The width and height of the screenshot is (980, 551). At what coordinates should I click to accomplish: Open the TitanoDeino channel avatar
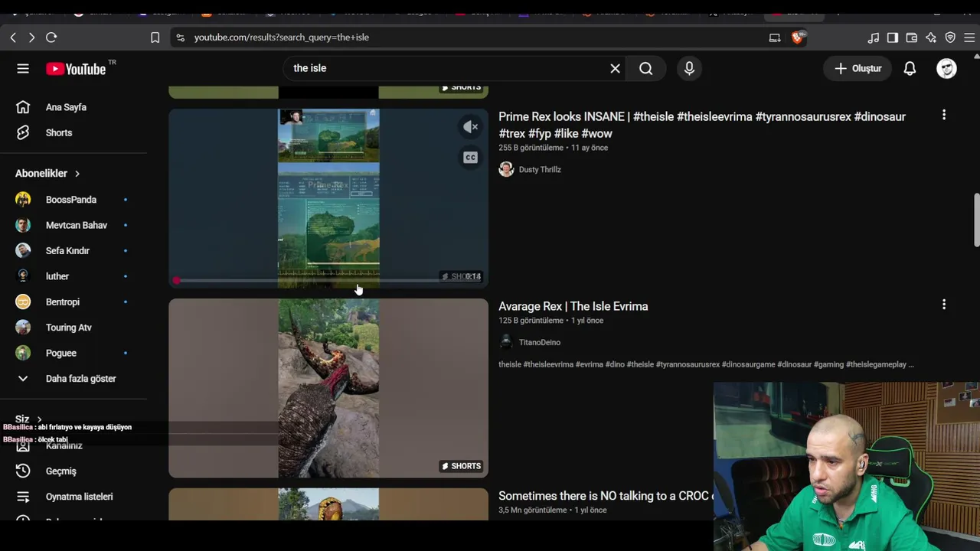(x=506, y=343)
